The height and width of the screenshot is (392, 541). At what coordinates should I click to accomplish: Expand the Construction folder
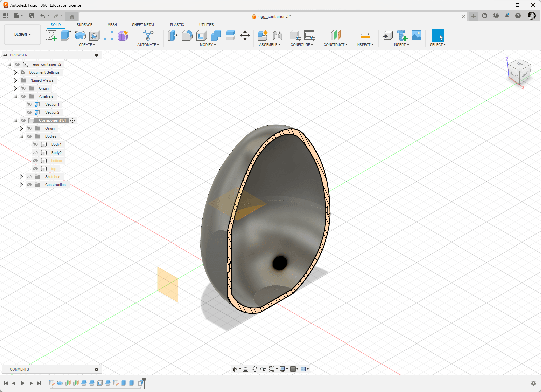click(21, 185)
